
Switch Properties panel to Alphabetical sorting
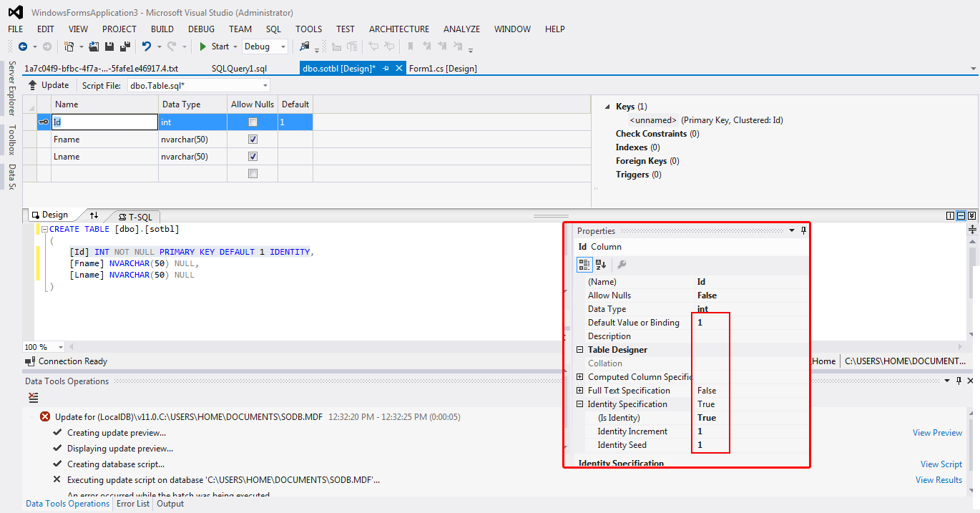[601, 264]
